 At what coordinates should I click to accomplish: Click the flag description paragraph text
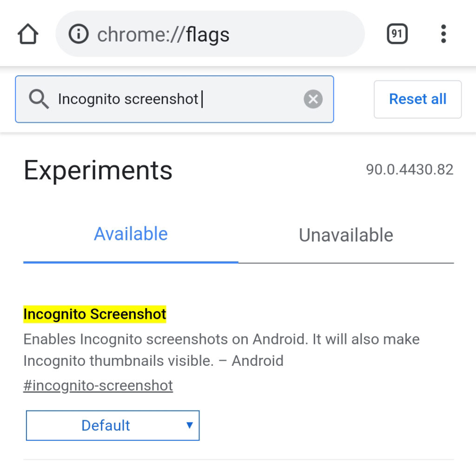coord(222,350)
